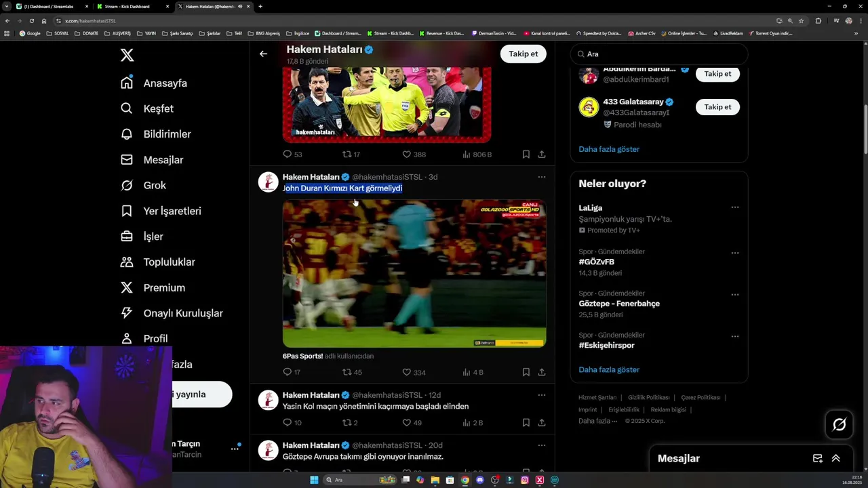Open more options for #Eskişehirspor trend
This screenshot has width=868, height=488.
735,336
